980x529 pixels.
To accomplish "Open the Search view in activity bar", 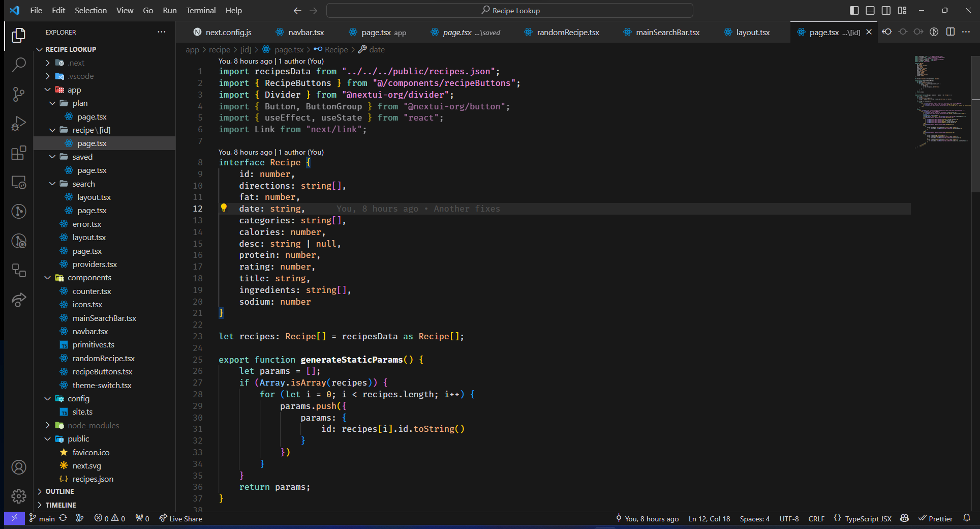I will (x=19, y=65).
